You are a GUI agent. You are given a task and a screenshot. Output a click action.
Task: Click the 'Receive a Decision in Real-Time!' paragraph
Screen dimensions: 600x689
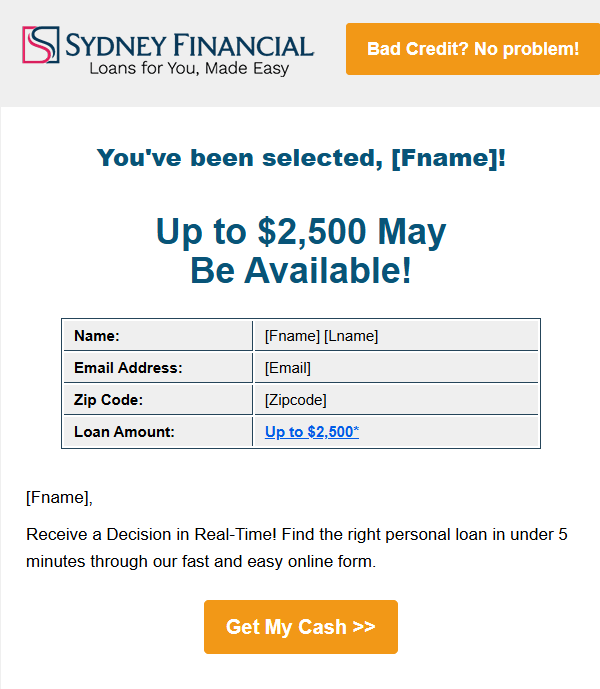pyautogui.click(x=296, y=534)
